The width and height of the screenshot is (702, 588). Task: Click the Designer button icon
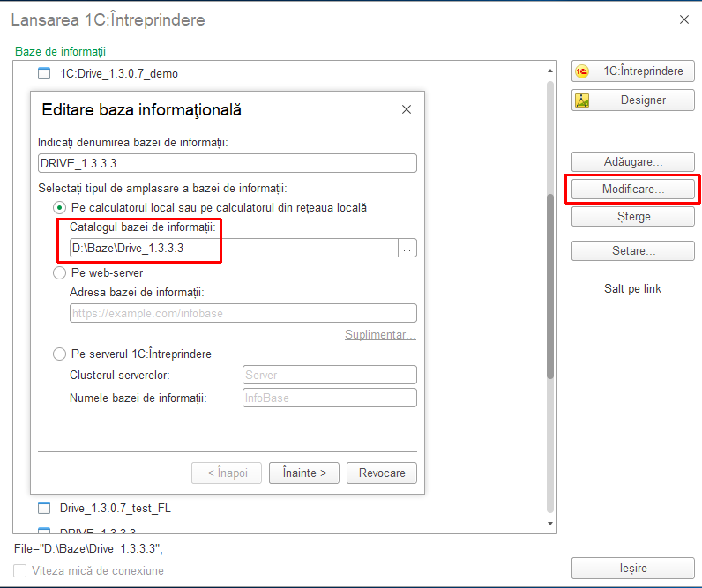pyautogui.click(x=582, y=100)
